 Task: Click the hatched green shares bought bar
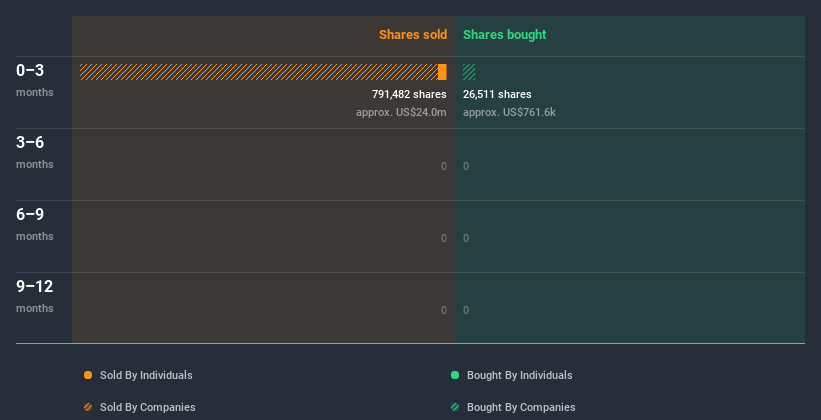[469, 72]
